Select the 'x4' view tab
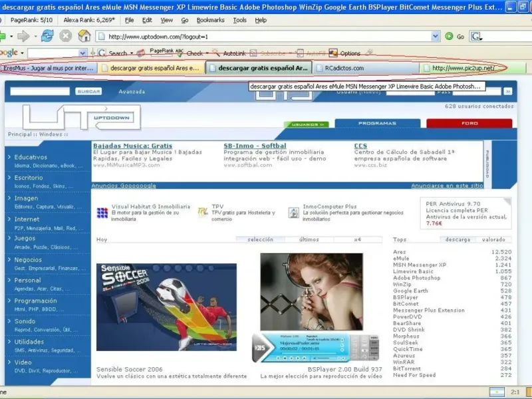The image size is (532, 399). (358, 239)
